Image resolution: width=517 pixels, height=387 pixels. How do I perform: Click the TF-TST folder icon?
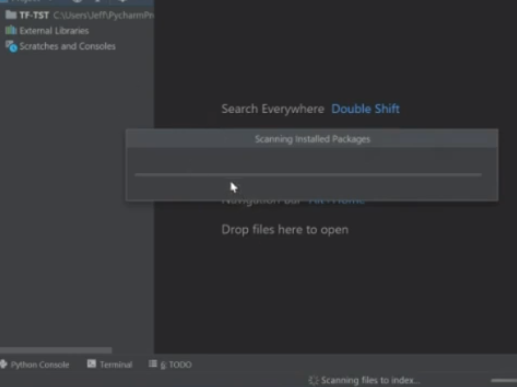[11, 15]
